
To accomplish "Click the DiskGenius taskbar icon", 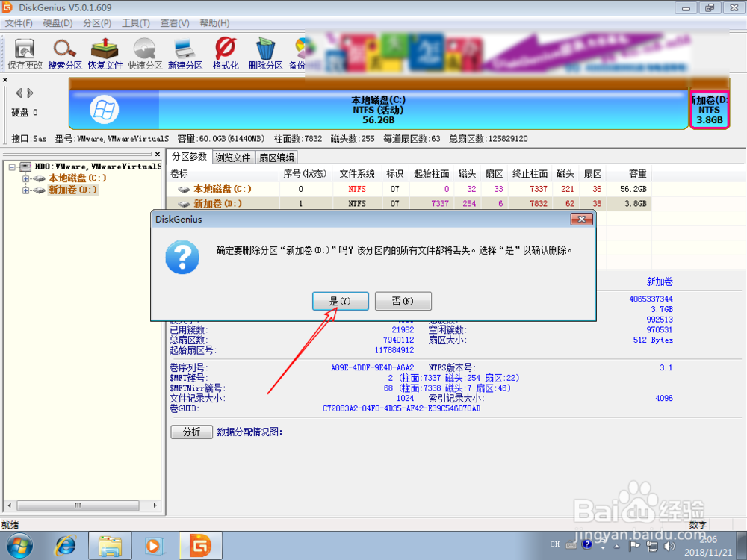I will 200,546.
